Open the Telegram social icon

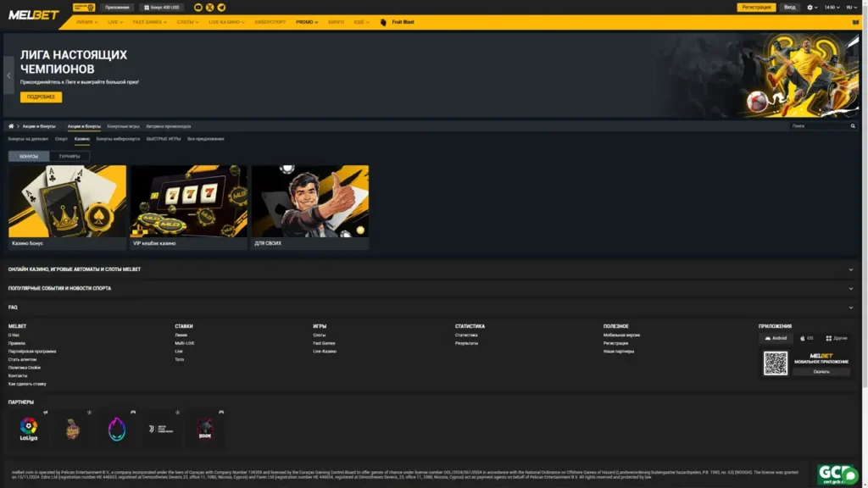coord(221,7)
